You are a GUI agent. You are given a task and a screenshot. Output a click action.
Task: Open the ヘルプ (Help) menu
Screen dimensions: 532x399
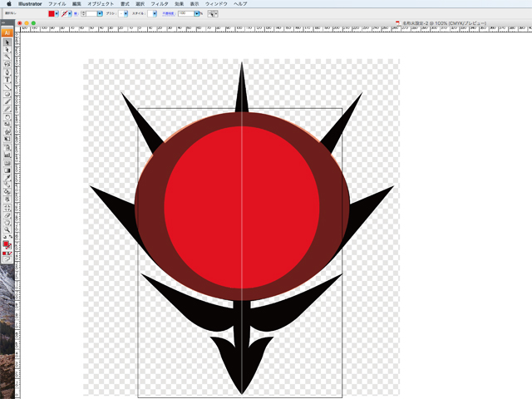click(x=240, y=3)
